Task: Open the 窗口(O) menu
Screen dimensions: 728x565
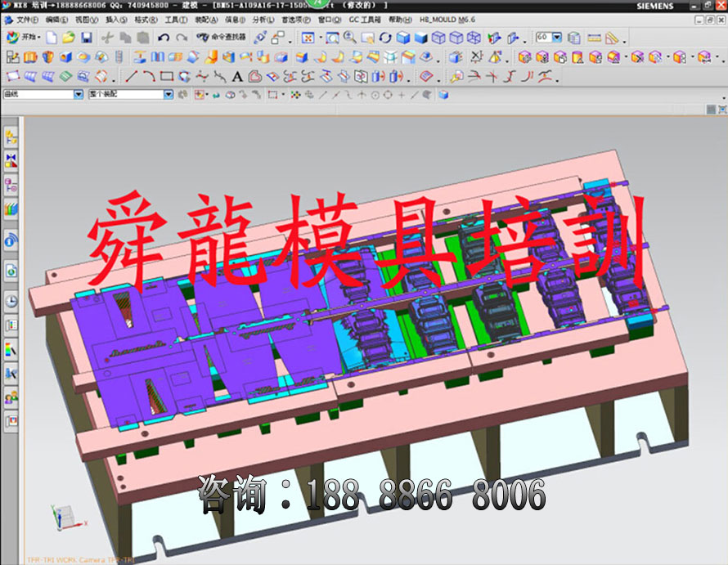Action: 330,20
